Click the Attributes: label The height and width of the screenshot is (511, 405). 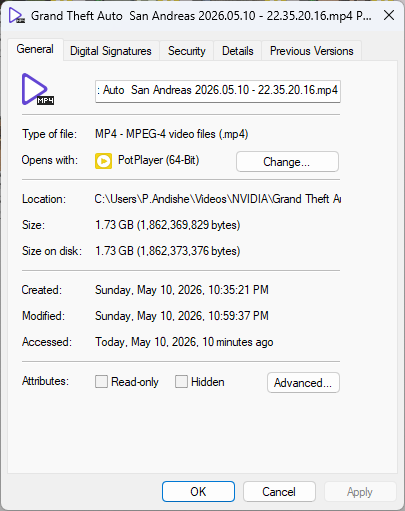45,381
